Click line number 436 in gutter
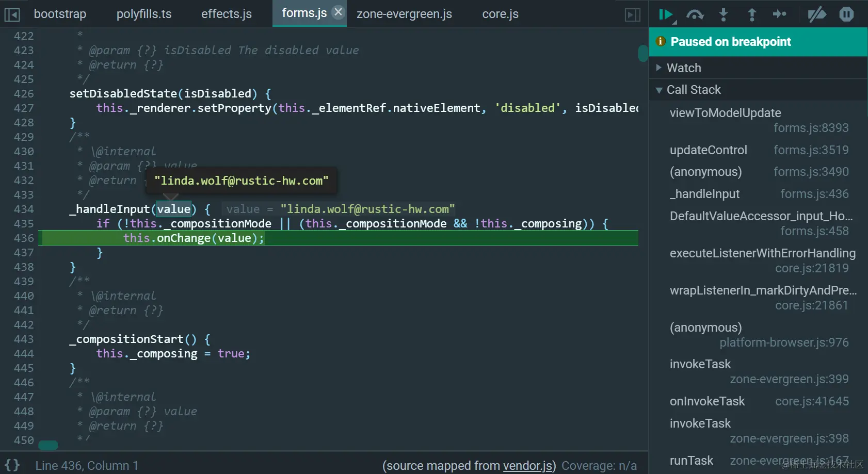The height and width of the screenshot is (474, 868). (24, 238)
